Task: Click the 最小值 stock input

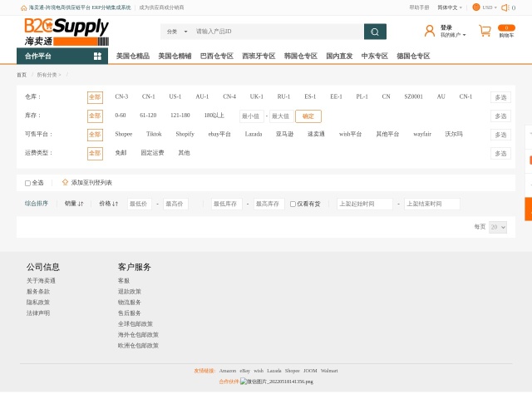Action: point(251,116)
